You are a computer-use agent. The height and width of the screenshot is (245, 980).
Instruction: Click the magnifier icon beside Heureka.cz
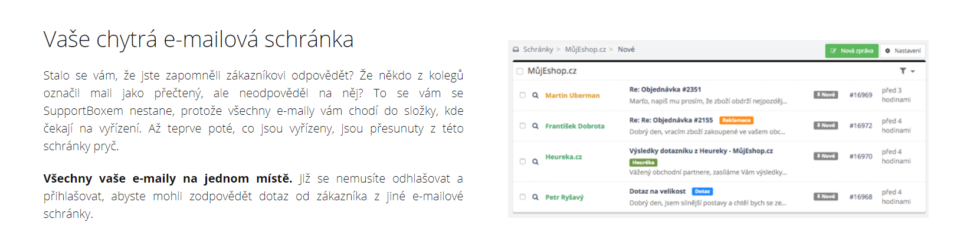click(x=535, y=161)
